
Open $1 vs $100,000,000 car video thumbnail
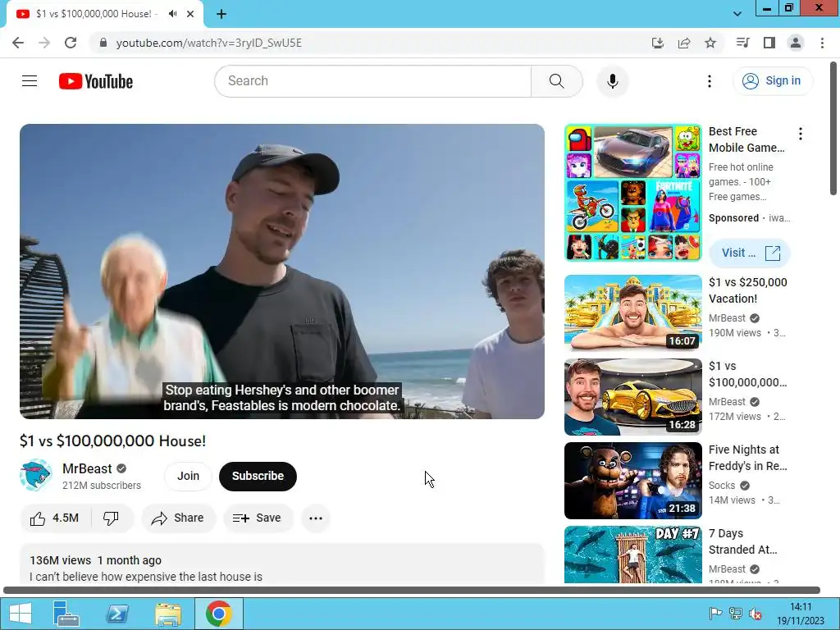point(632,397)
